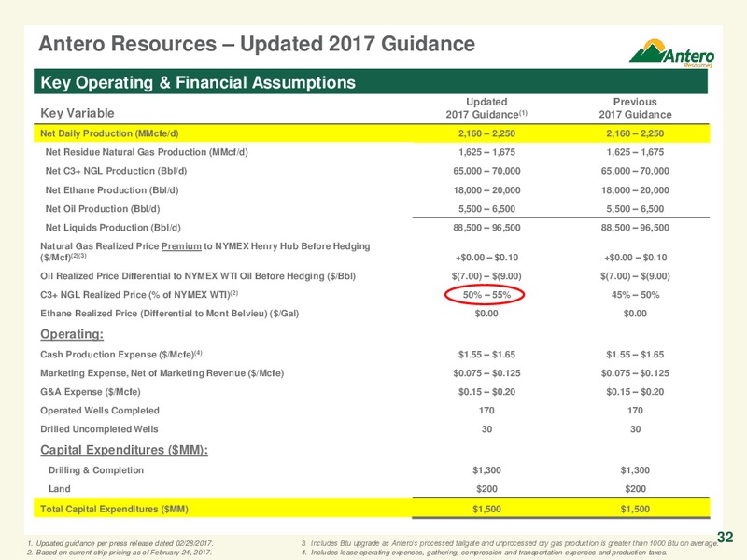Click previous guidance total value '$1,500'
This screenshot has width=747, height=560.
pyautogui.click(x=635, y=509)
